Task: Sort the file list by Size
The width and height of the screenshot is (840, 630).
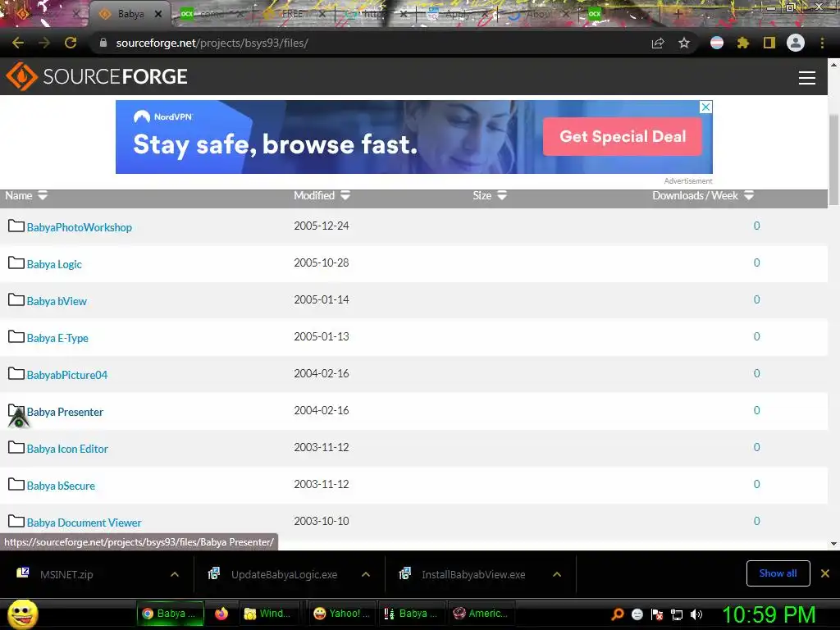Action: (x=490, y=195)
